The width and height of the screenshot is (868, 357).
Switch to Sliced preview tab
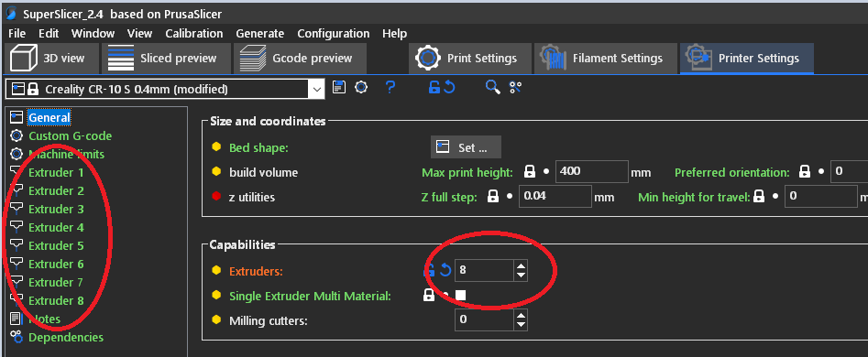(166, 58)
